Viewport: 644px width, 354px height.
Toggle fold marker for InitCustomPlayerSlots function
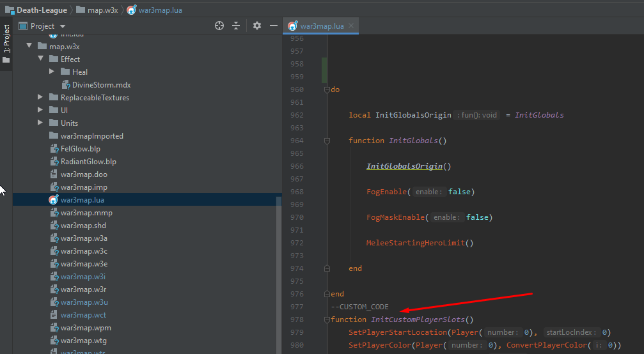327,319
